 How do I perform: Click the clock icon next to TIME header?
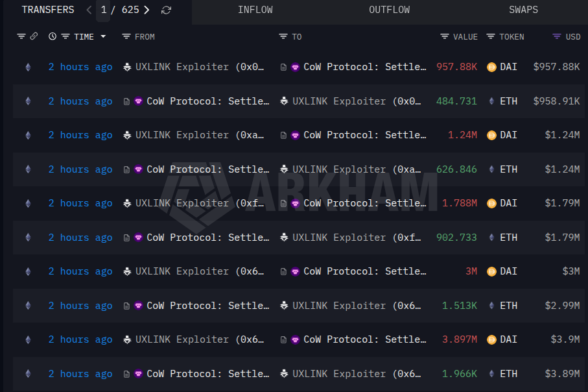pos(52,36)
